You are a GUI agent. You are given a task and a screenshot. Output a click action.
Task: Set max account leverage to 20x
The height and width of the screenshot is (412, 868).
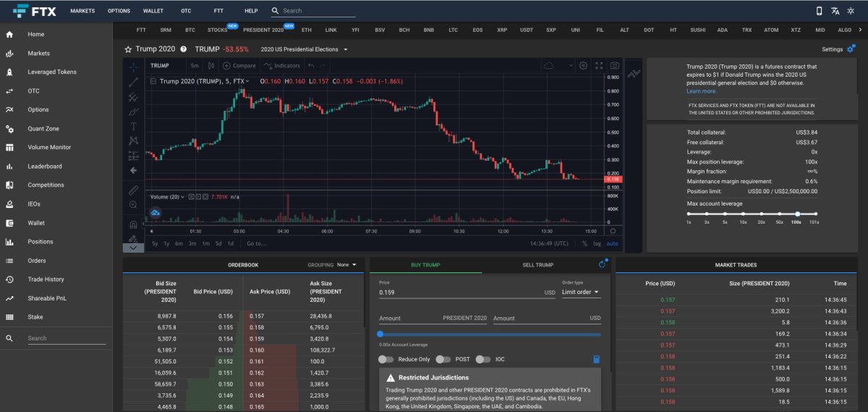pyautogui.click(x=761, y=214)
